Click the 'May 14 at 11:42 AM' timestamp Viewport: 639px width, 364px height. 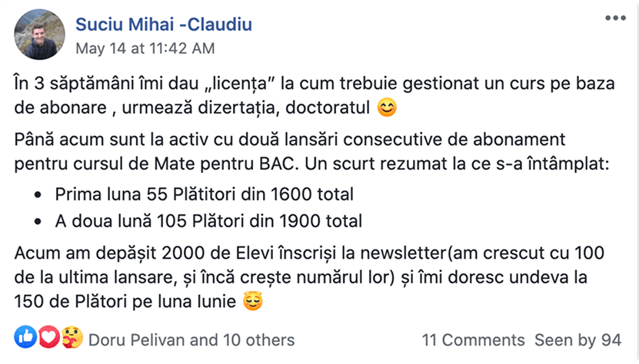coord(145,48)
